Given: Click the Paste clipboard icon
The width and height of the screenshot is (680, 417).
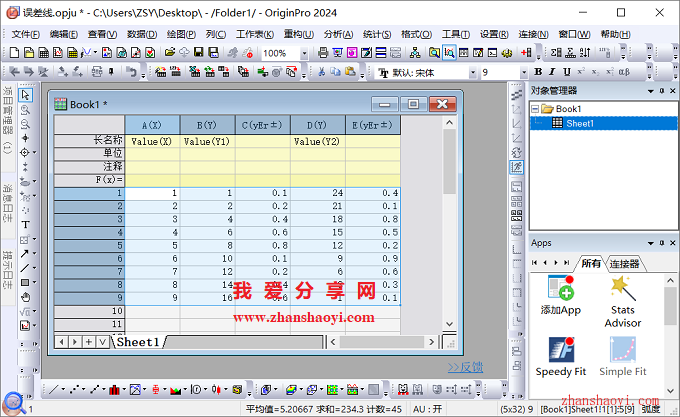Looking at the screenshot, I should pos(350,72).
